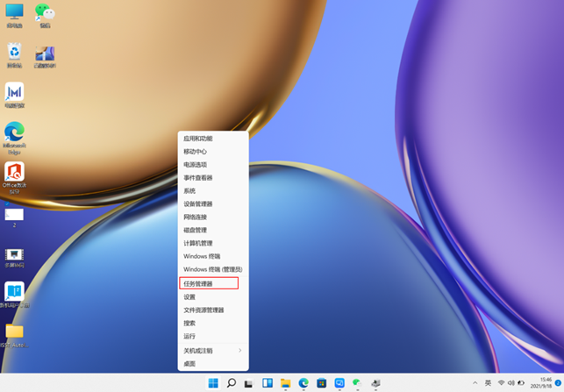The width and height of the screenshot is (564, 392).
Task: Click the Windows Start button on taskbar
Action: tap(214, 383)
